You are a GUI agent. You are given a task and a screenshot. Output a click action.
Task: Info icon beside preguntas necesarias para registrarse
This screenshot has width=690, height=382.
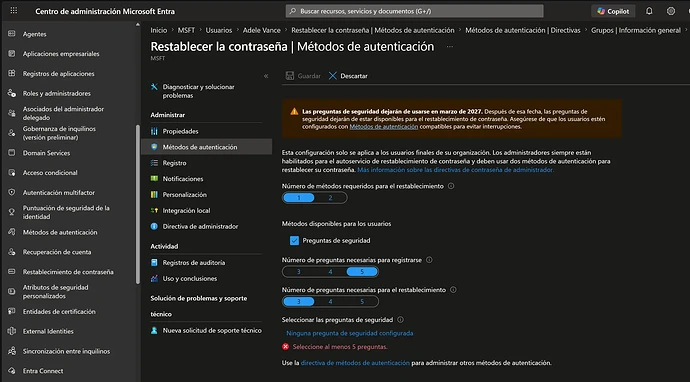coord(429,260)
